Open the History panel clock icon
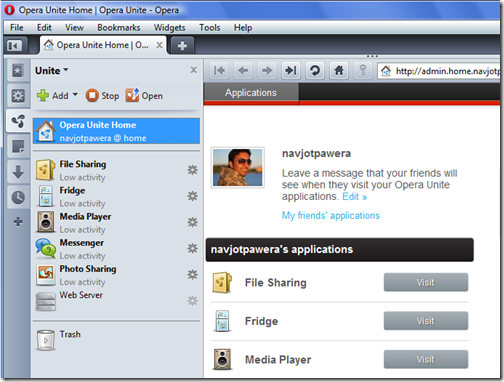504x382 pixels. (18, 198)
